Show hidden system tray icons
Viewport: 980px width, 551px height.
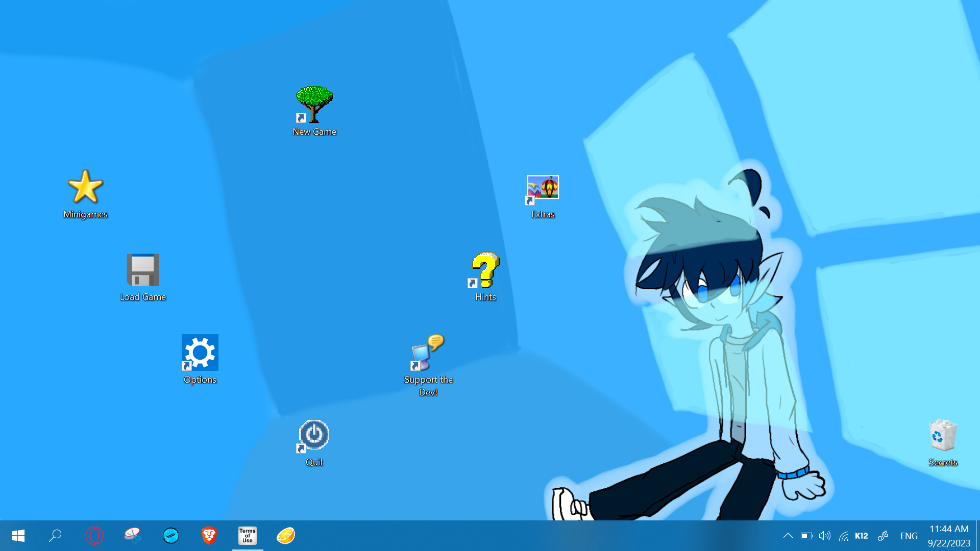[x=788, y=536]
